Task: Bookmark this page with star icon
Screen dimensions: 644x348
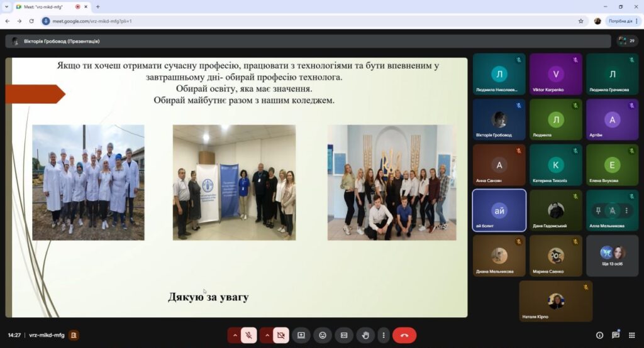Action: click(x=580, y=21)
